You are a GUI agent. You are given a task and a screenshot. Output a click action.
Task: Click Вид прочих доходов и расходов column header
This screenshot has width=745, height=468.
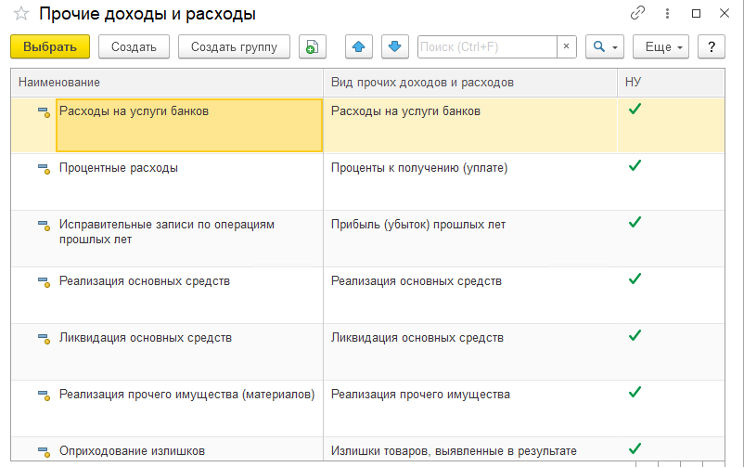point(470,81)
